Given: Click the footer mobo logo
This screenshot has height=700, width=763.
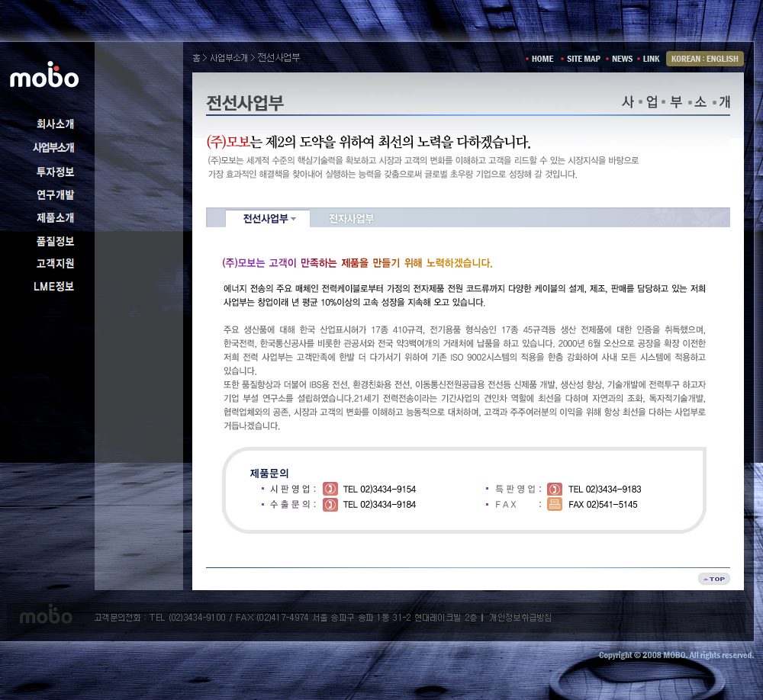Looking at the screenshot, I should coord(46,616).
